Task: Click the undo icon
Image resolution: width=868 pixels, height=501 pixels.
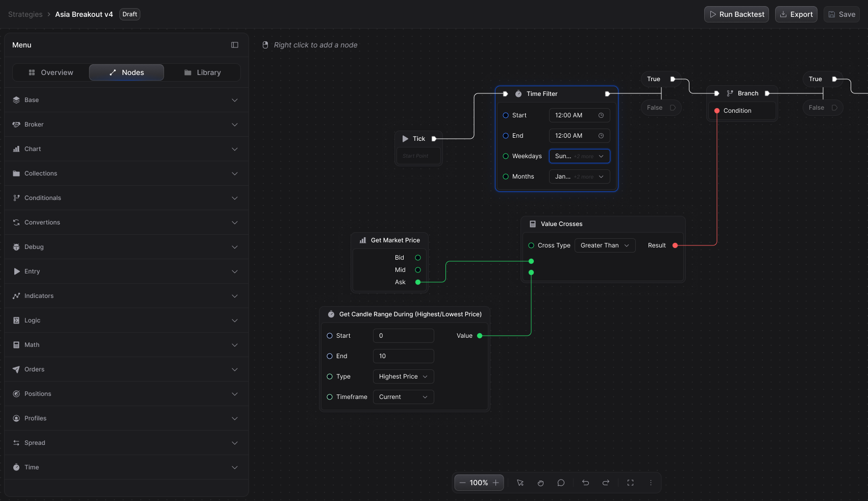Action: (x=585, y=483)
